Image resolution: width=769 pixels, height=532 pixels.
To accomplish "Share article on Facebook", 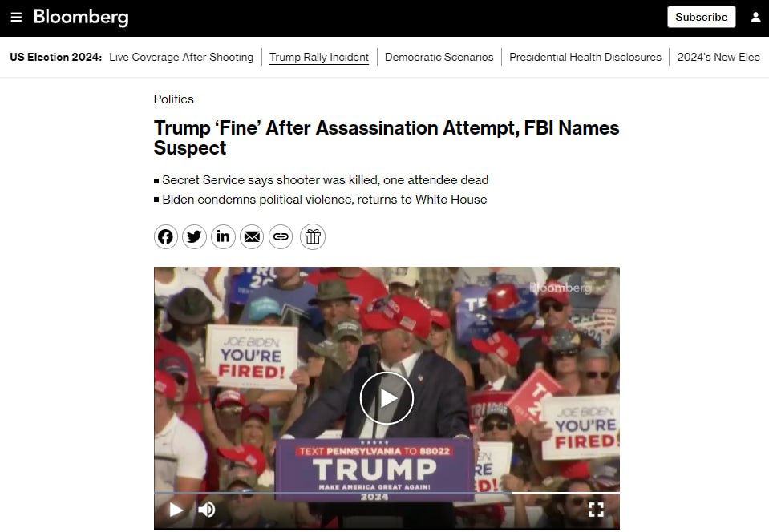I will 166,237.
